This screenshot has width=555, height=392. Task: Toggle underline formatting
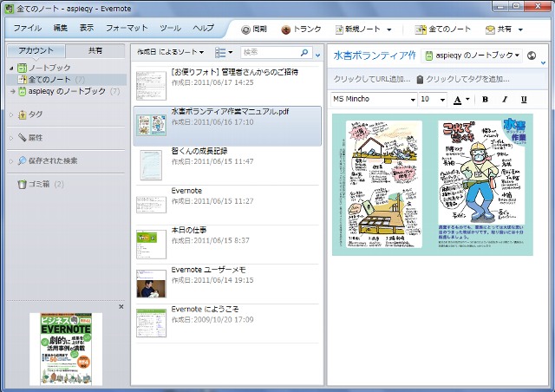pyautogui.click(x=524, y=100)
